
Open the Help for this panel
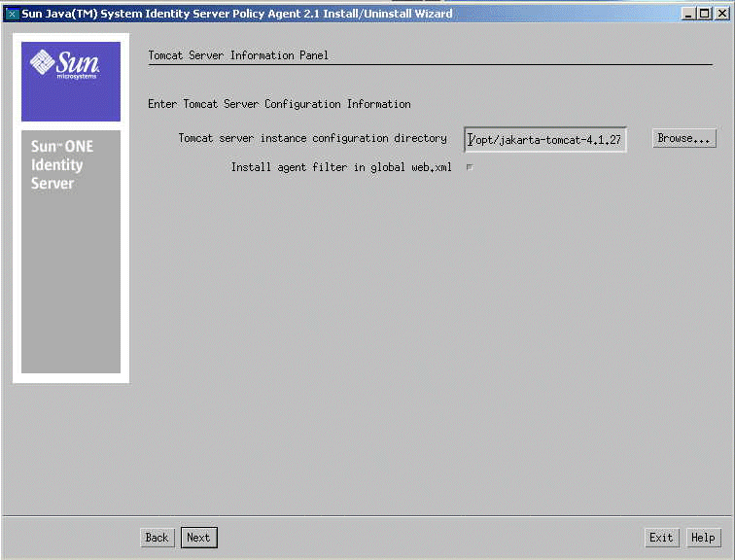click(703, 538)
